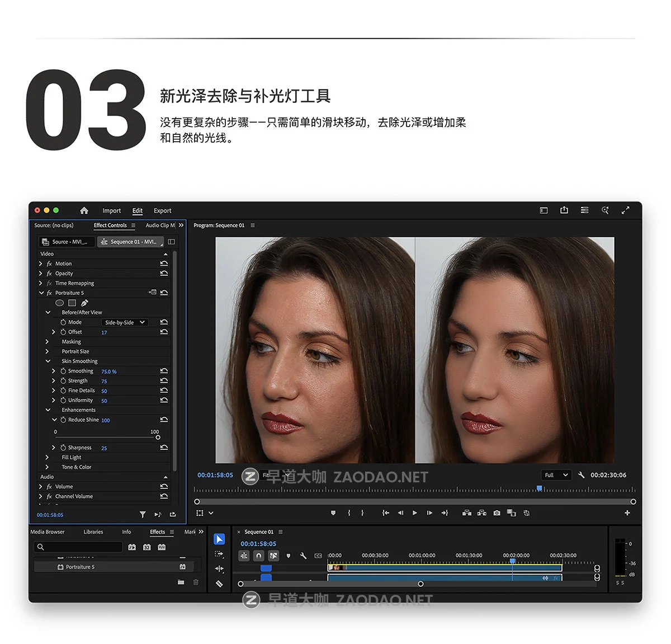Open the Import workspace tab
The height and width of the screenshot is (644, 671).
111,211
